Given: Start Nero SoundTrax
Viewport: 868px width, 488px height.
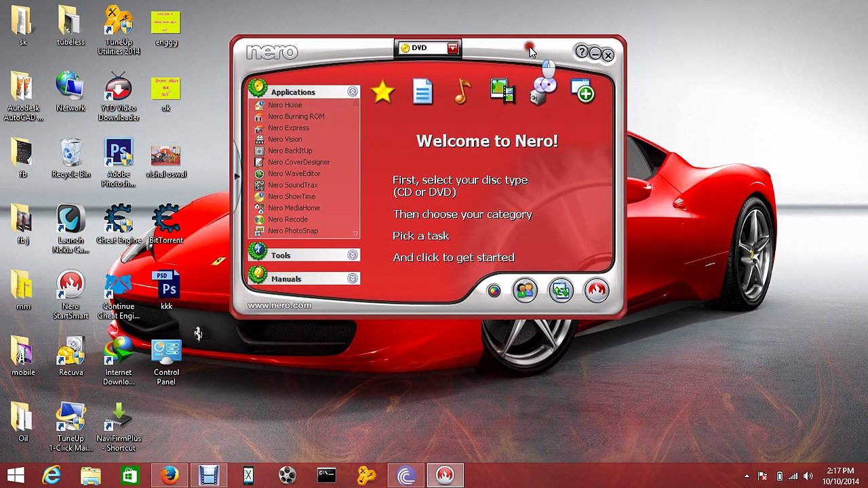Looking at the screenshot, I should pos(292,185).
